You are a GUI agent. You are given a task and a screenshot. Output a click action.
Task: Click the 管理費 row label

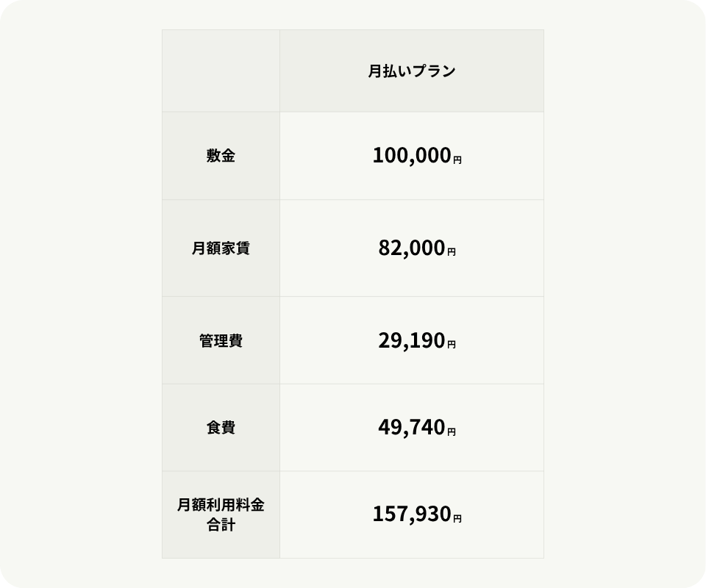221,341
